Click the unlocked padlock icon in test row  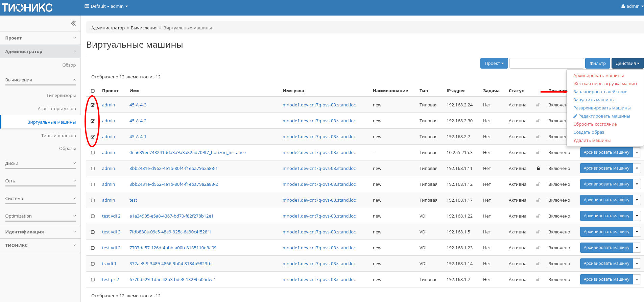538,200
